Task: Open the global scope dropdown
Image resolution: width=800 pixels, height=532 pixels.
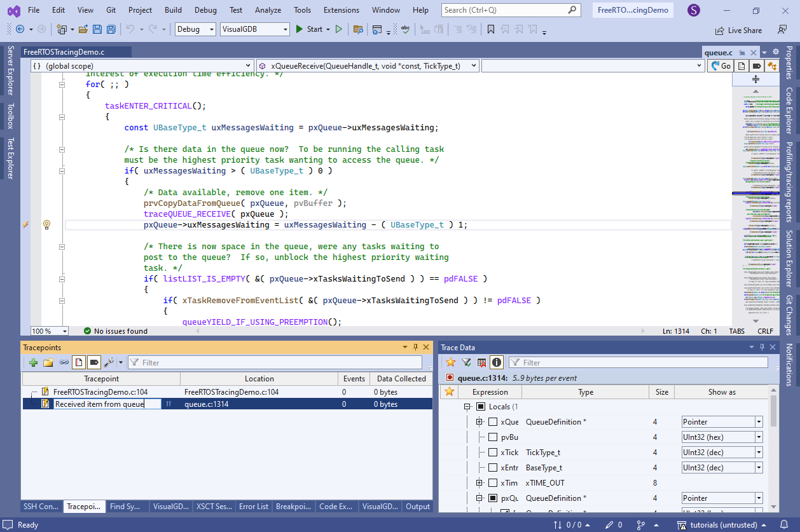Action: coord(142,65)
